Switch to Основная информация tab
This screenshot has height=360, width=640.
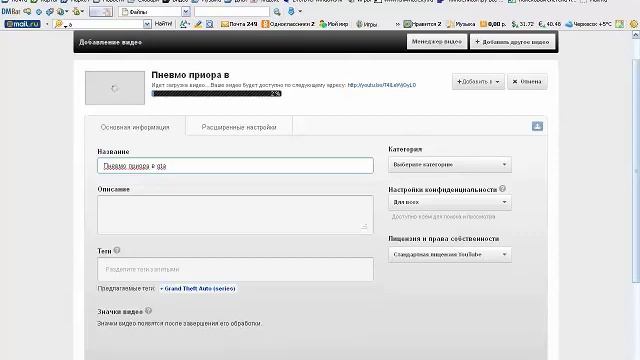135,127
